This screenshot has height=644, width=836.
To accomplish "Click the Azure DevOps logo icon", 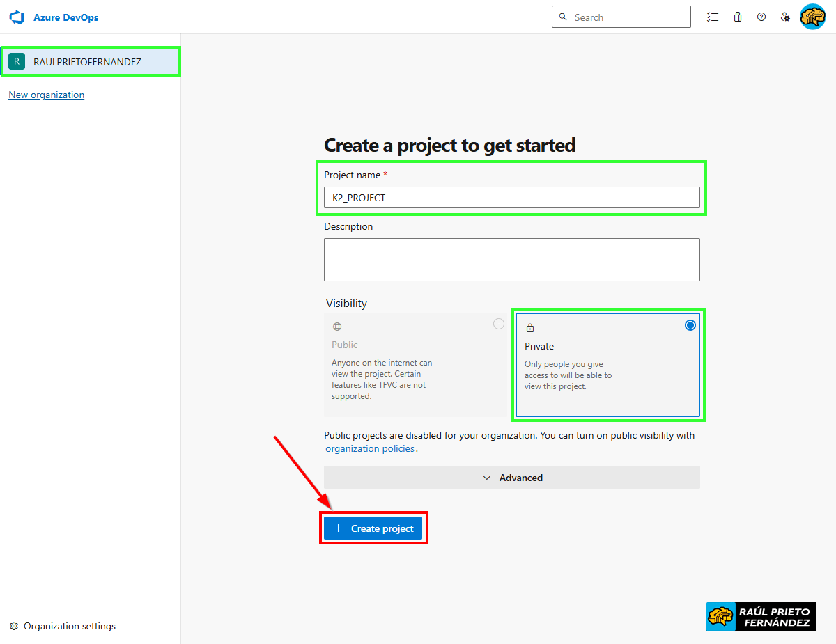I will [x=17, y=17].
